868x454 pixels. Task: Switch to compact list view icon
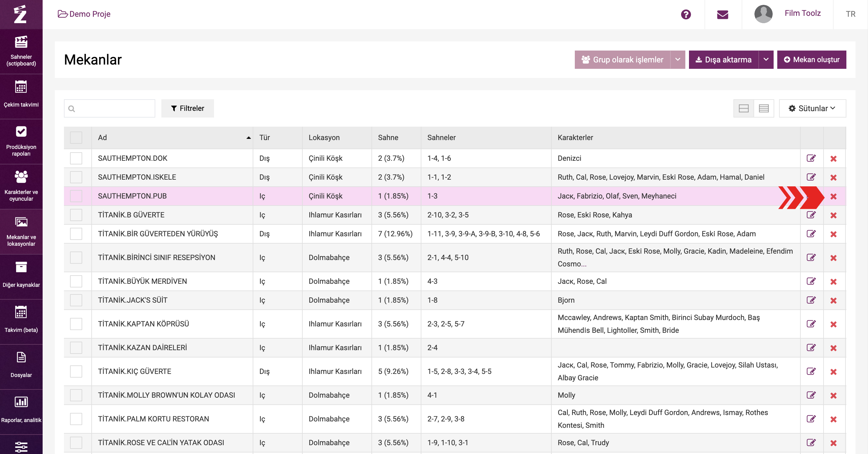764,108
